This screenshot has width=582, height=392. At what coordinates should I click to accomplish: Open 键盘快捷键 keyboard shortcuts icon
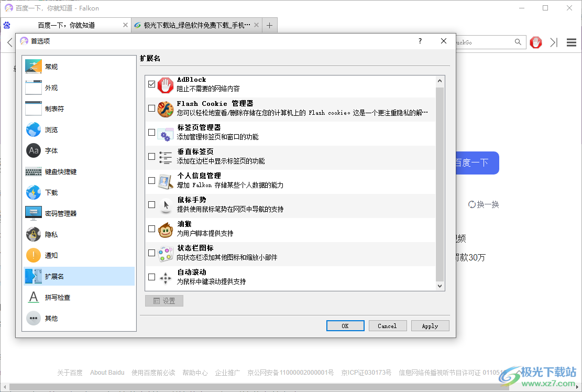[x=34, y=171]
